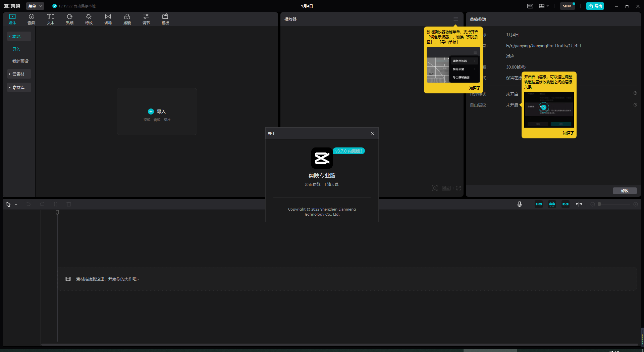Viewport: 644px width, 352px height.
Task: Click the VIP badge
Action: click(x=567, y=6)
